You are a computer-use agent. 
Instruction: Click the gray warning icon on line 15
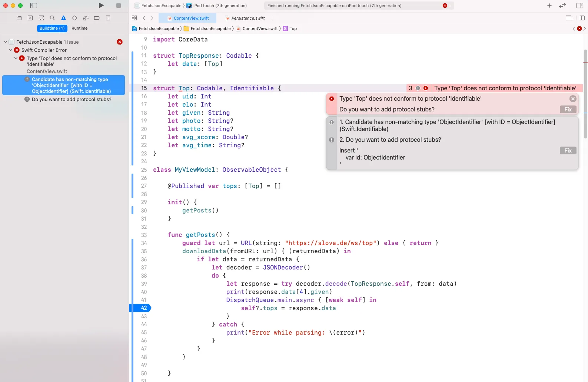(x=418, y=88)
